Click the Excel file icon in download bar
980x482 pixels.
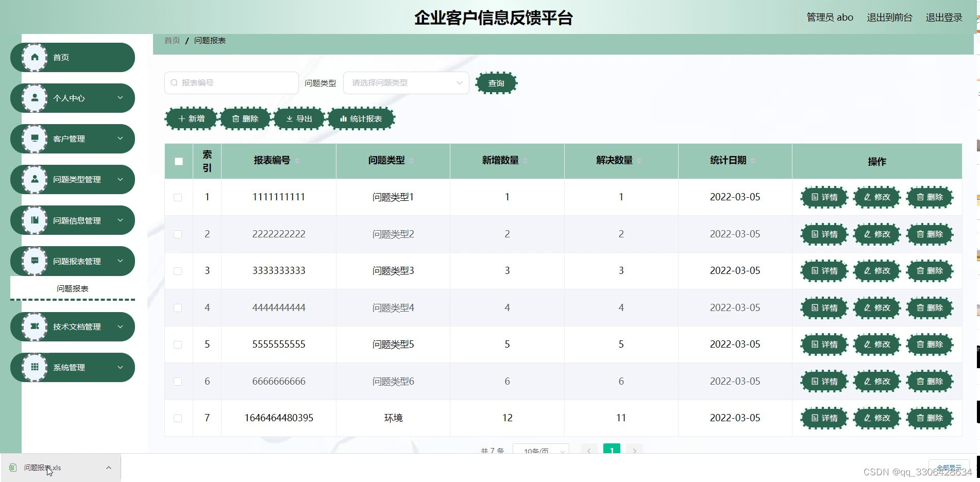click(x=13, y=468)
